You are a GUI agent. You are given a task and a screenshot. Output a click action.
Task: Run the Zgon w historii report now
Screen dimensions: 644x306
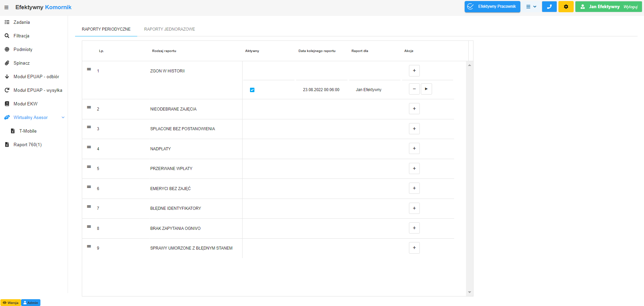click(x=426, y=89)
